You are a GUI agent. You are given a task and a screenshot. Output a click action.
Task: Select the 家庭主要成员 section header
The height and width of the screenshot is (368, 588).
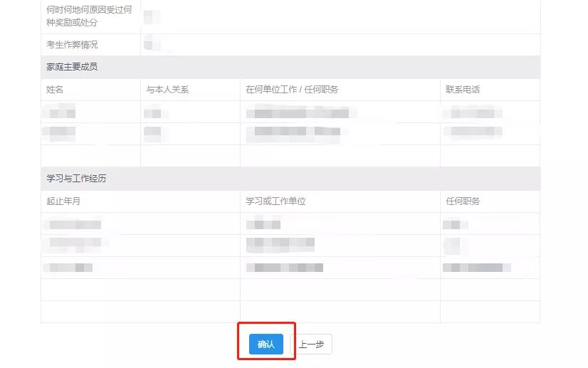72,67
